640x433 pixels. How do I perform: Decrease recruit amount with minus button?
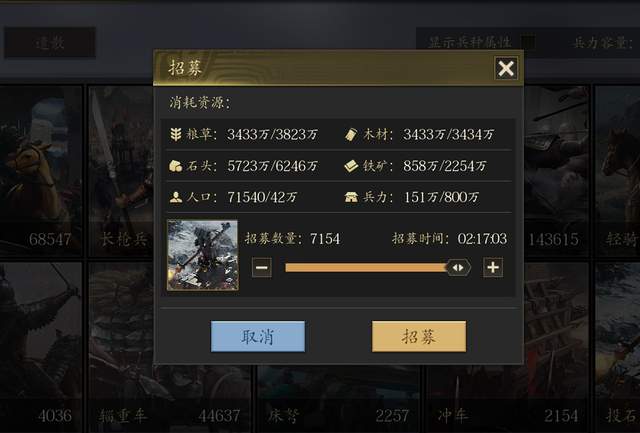point(262,268)
